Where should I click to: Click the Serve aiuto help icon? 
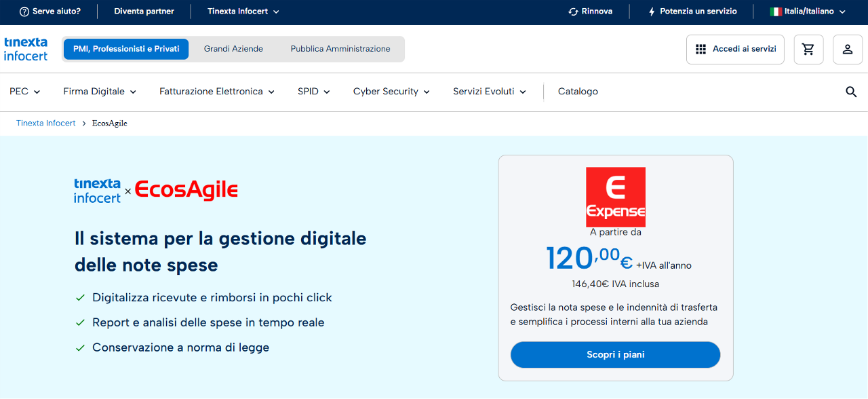(24, 12)
